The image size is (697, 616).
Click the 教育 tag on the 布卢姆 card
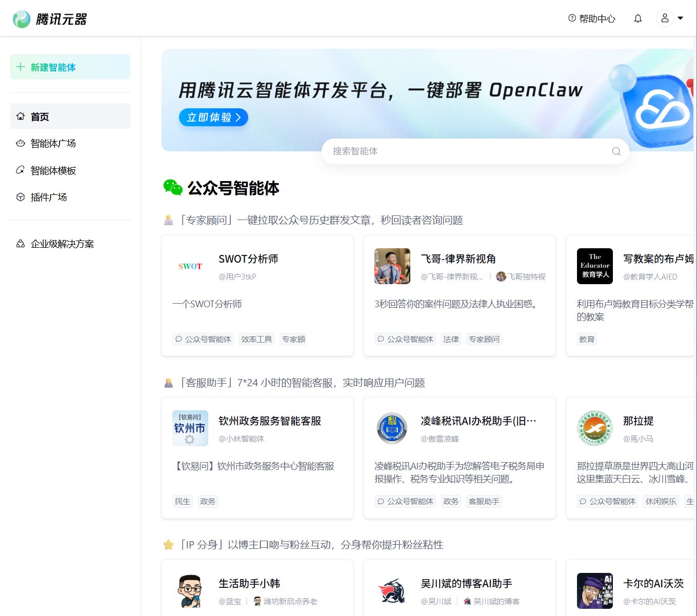click(587, 339)
